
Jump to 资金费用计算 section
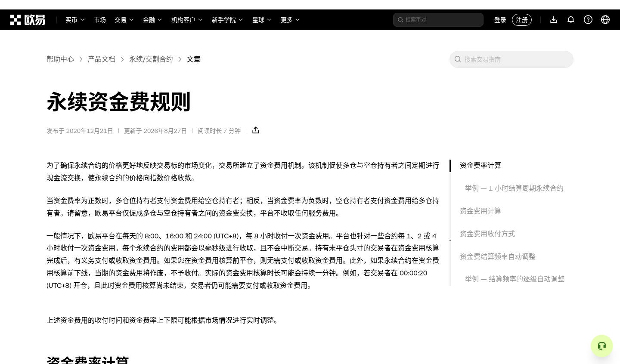point(480,211)
